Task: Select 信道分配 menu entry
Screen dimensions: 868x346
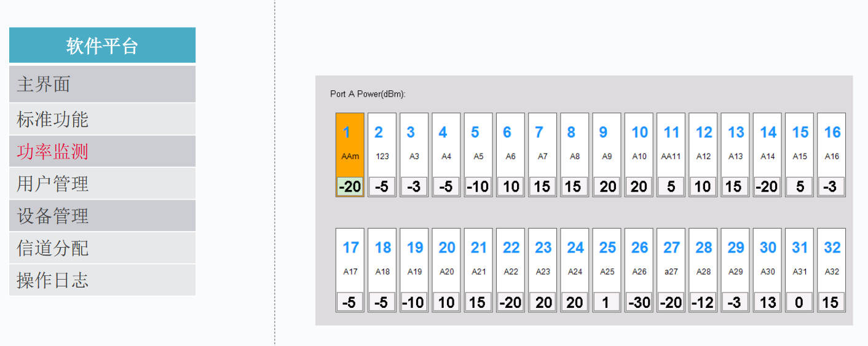Action: pyautogui.click(x=102, y=248)
